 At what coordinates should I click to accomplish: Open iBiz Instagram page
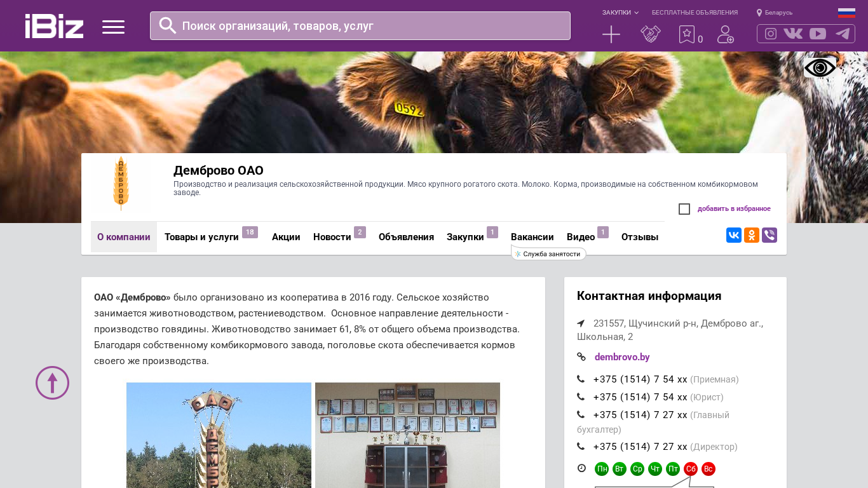[x=771, y=34]
